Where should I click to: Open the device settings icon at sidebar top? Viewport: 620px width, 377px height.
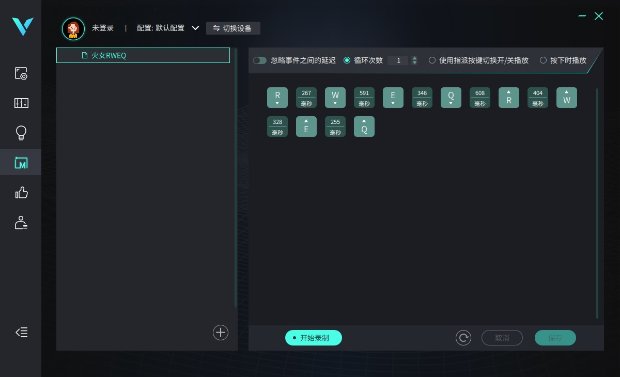point(21,73)
